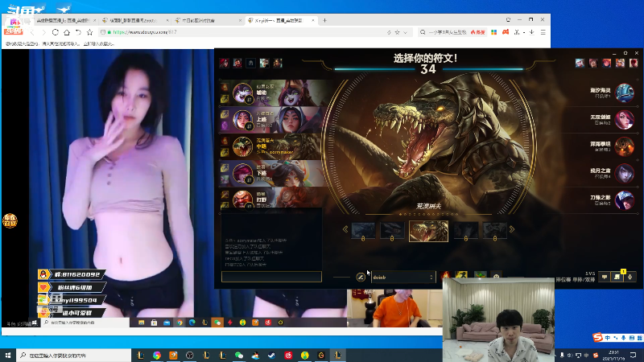Click the 下路 bottom lane teammate row
Screen dimensions: 644x362
click(273, 173)
